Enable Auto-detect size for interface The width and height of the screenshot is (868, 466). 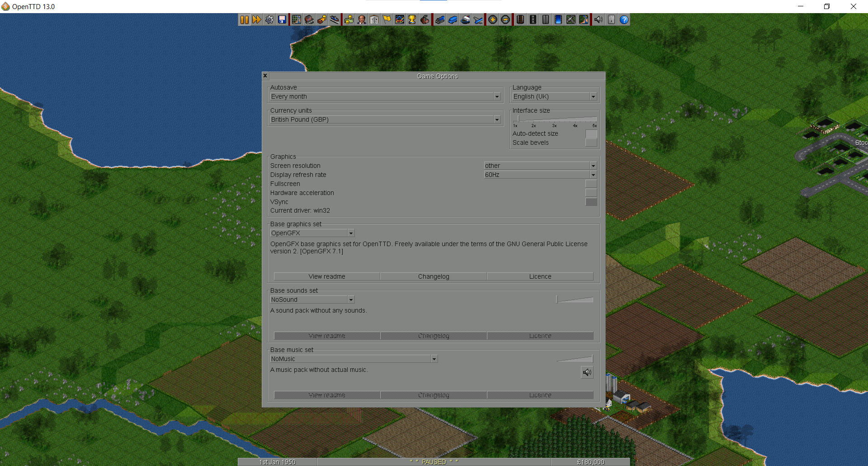coord(591,133)
